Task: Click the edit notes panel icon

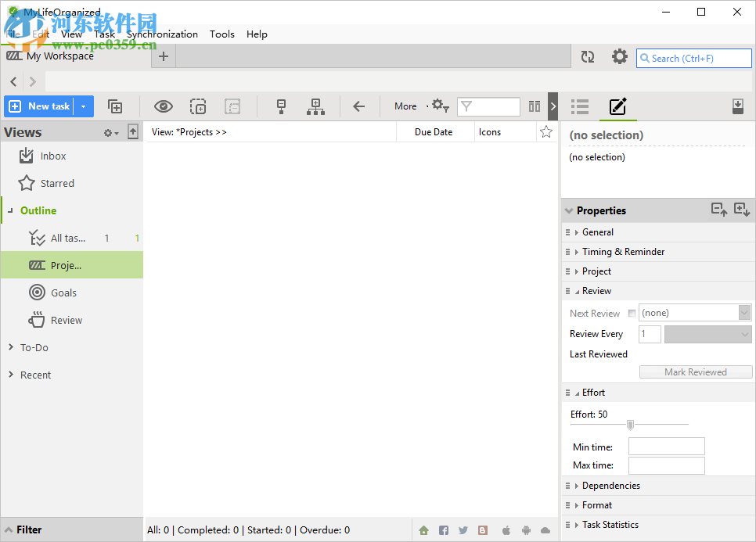Action: point(618,106)
